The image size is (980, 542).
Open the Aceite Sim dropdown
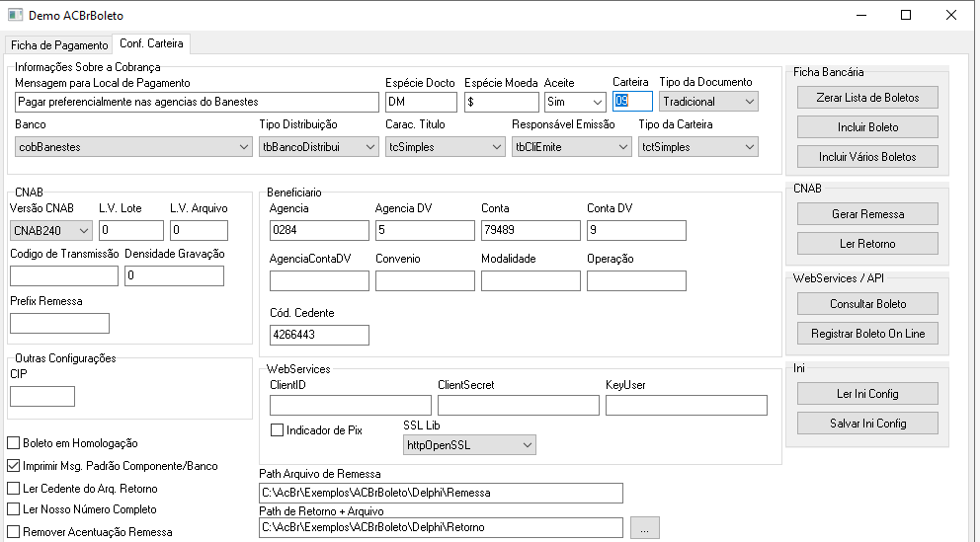pos(575,101)
